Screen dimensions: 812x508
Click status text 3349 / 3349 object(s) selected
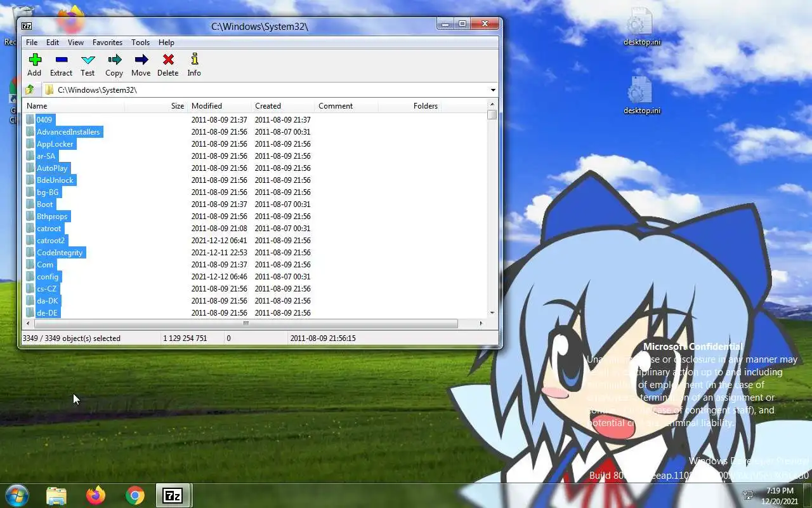[71, 338]
